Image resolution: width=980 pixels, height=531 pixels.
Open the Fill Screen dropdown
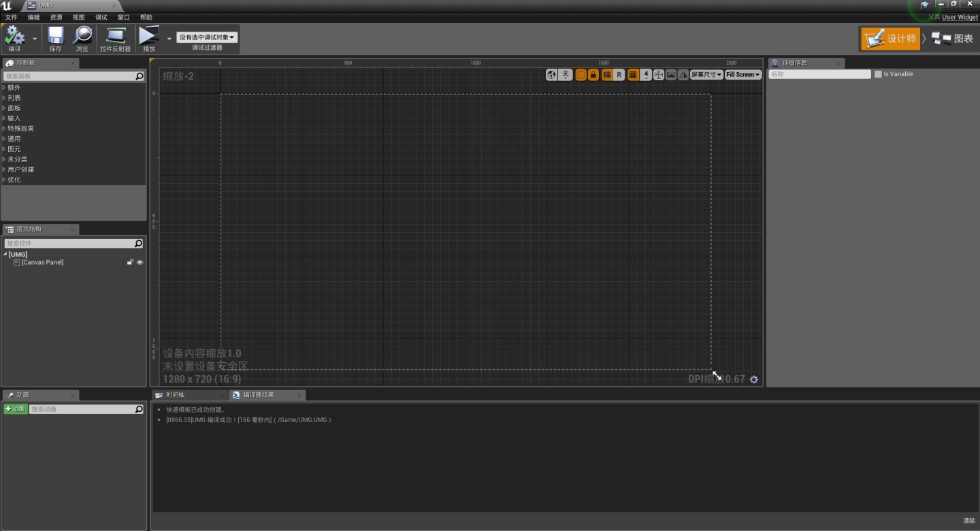point(743,75)
